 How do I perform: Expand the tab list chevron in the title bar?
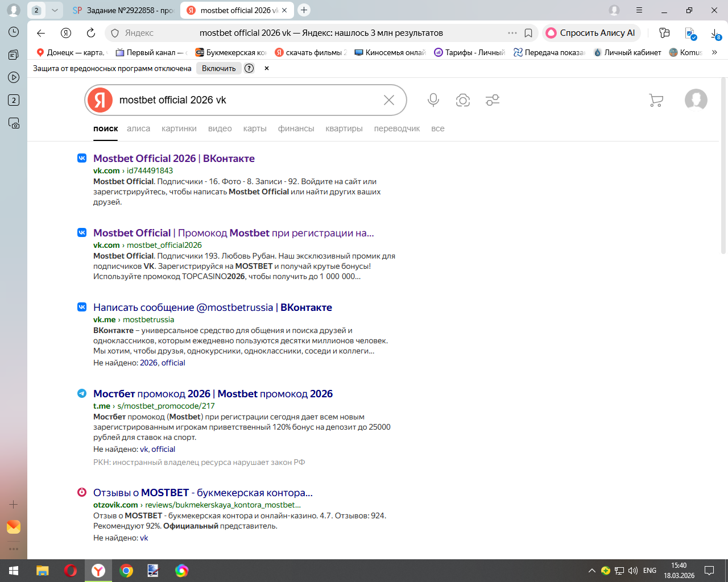point(55,10)
